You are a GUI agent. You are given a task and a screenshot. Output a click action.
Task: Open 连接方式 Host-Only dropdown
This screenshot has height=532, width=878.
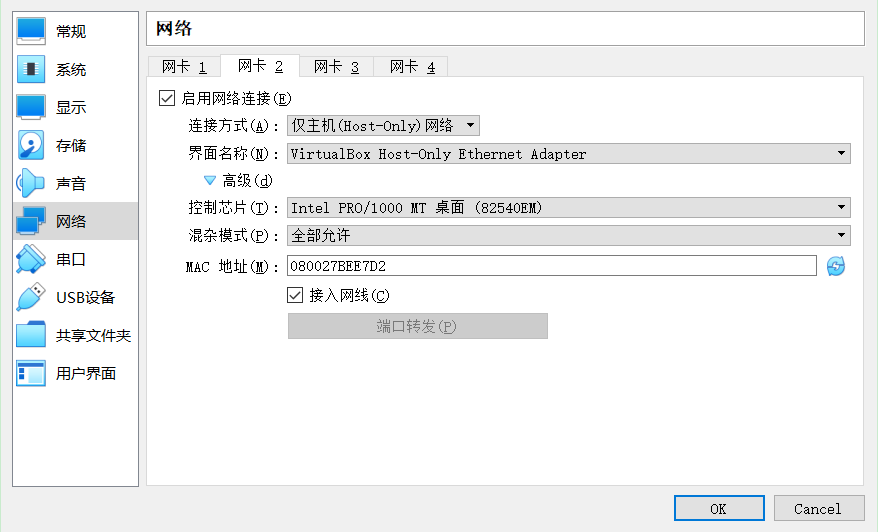click(384, 125)
